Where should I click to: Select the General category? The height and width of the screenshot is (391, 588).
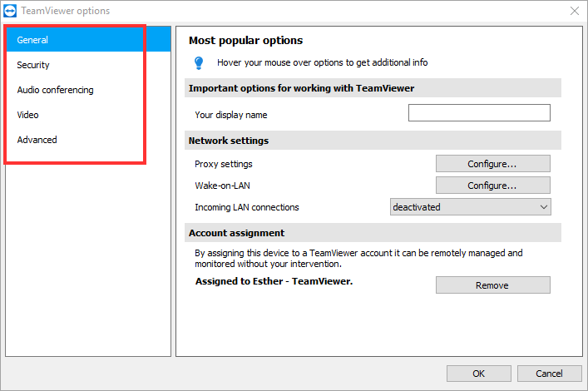33,40
